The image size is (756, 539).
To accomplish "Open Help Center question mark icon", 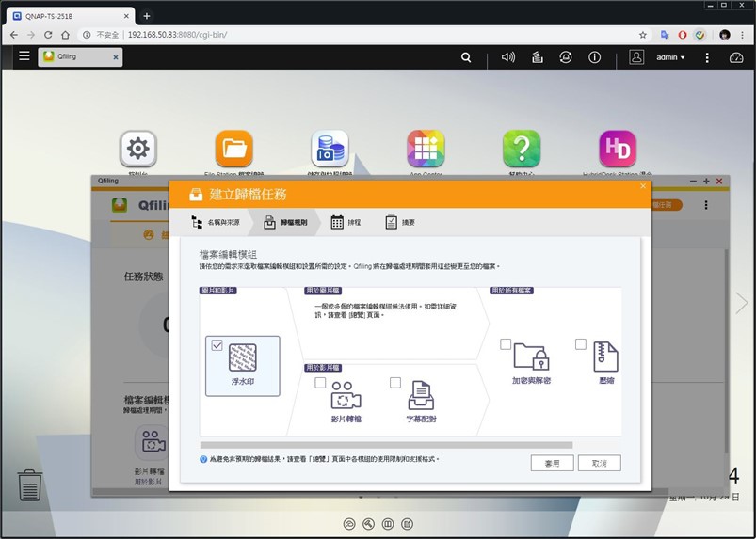I will [x=522, y=149].
